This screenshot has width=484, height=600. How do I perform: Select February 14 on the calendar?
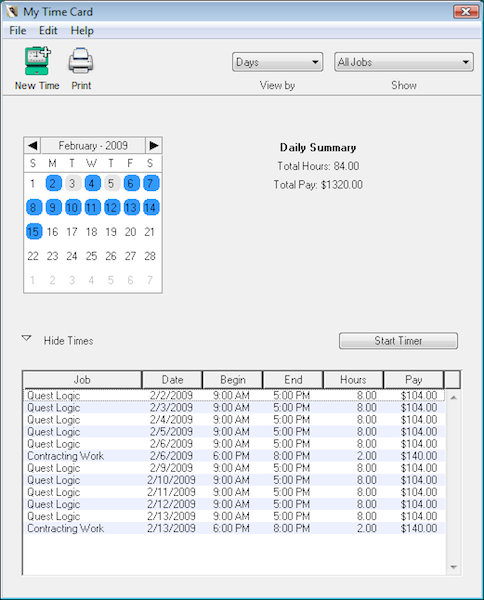pos(150,208)
